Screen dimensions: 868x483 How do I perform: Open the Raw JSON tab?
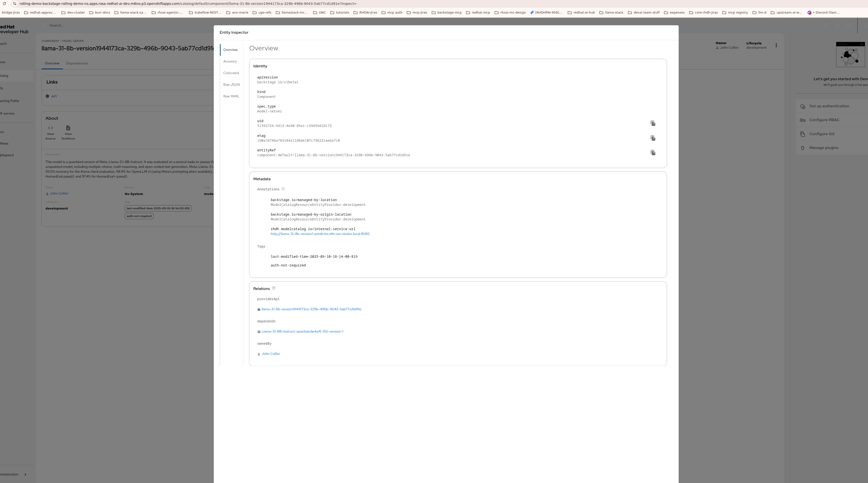[x=231, y=85]
